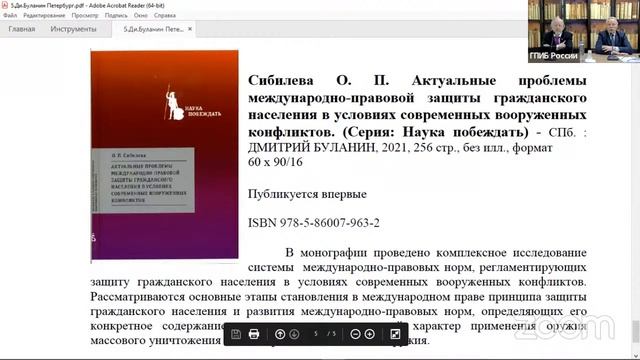Open the Файл menu
Screen dimensions: 640x360
(10, 15)
